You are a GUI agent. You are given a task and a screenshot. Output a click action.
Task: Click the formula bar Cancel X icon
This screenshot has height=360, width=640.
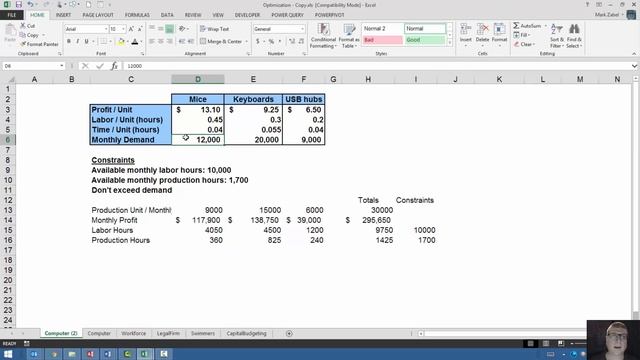coord(85,66)
